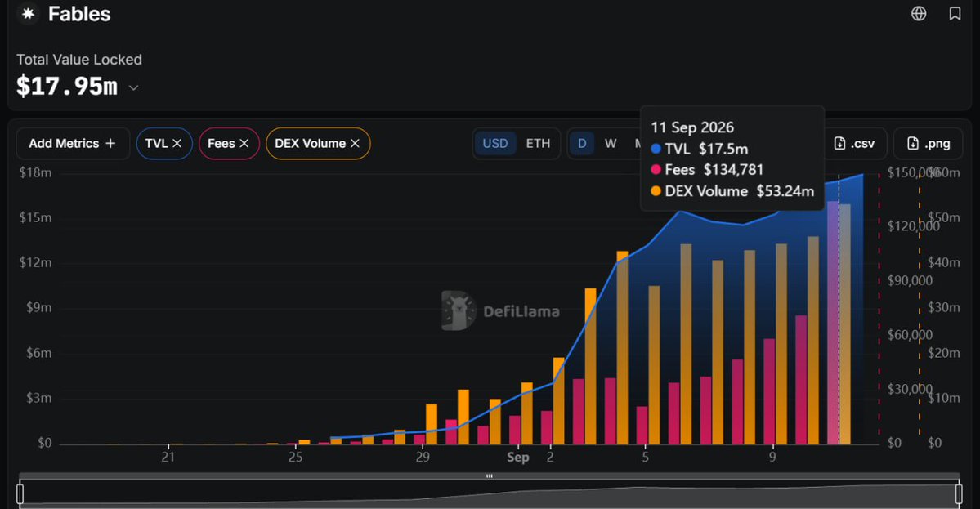Expand the Total Value Locked chevron

click(x=133, y=88)
